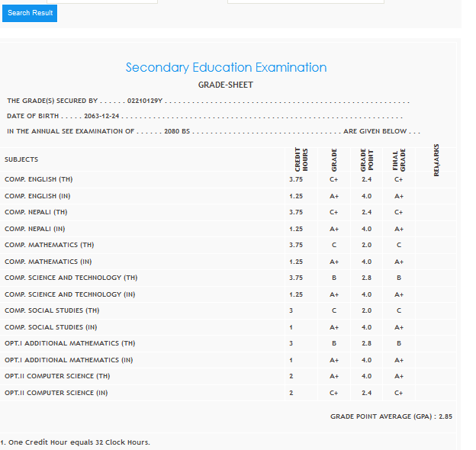Click the GRADE-SHEET heading
The height and width of the screenshot is (450, 476).
[225, 85]
